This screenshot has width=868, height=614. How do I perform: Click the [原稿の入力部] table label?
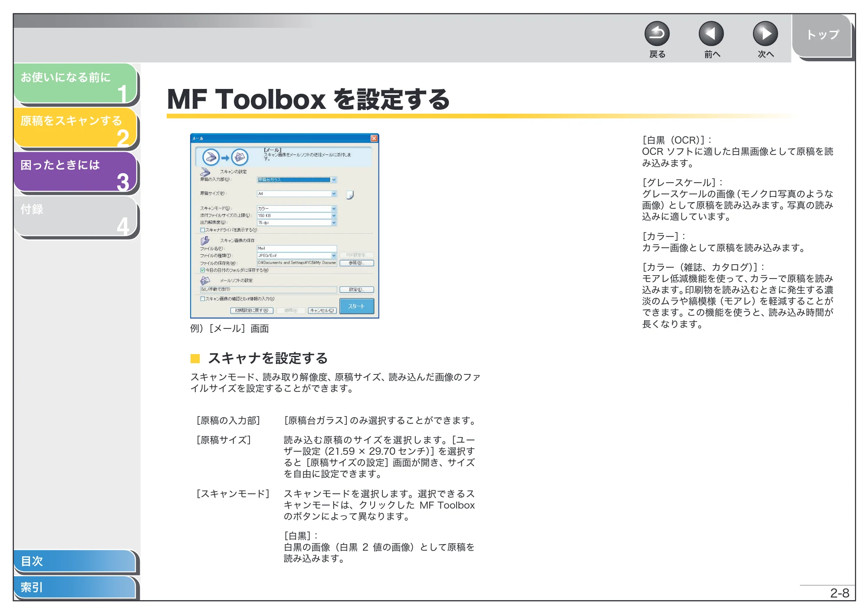228,420
